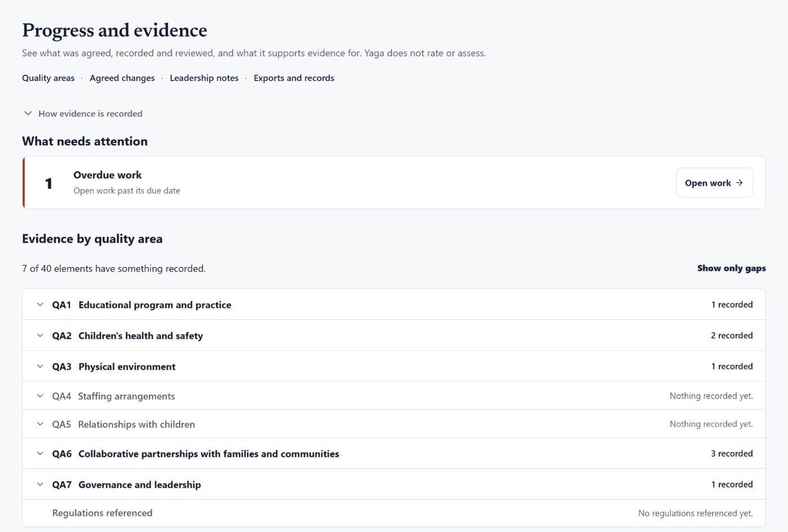Click '7 of 40 elements' summary text
This screenshot has width=788, height=532.
tap(114, 269)
